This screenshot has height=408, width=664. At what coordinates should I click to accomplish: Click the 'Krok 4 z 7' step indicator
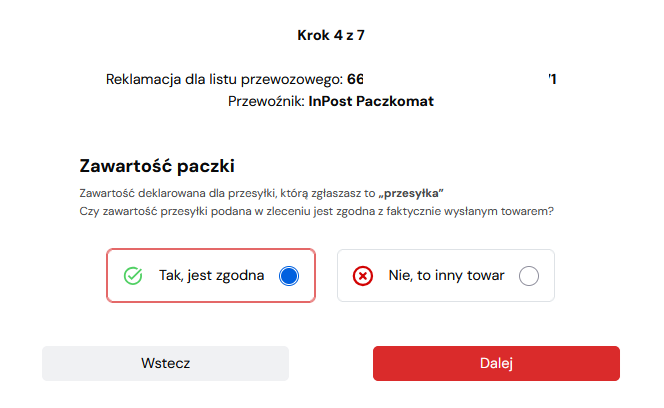(331, 35)
